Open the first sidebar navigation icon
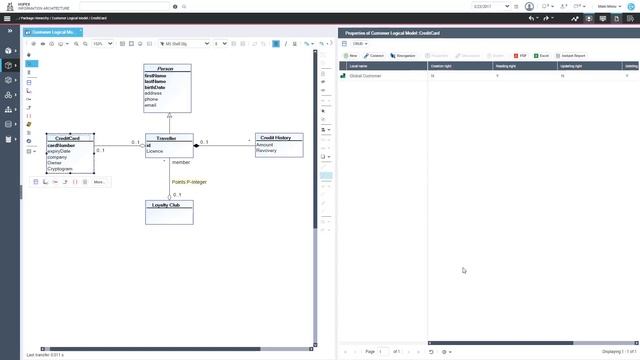This screenshot has width=640, height=360. 8,51
